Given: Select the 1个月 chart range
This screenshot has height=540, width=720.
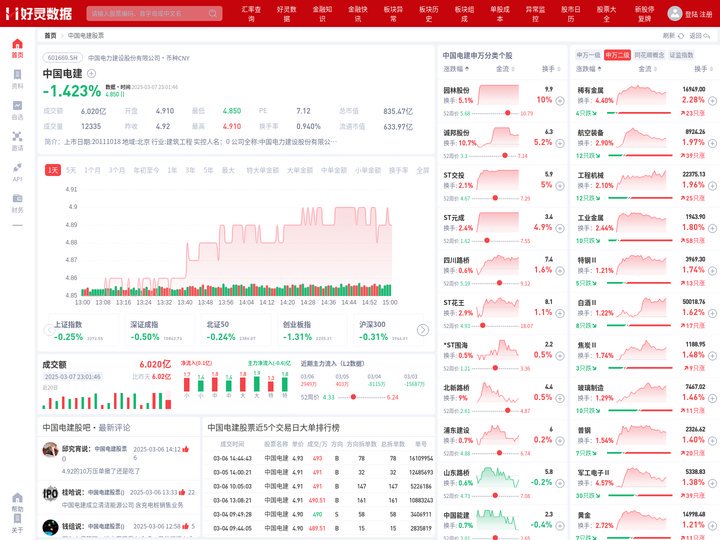Looking at the screenshot, I should click(92, 170).
